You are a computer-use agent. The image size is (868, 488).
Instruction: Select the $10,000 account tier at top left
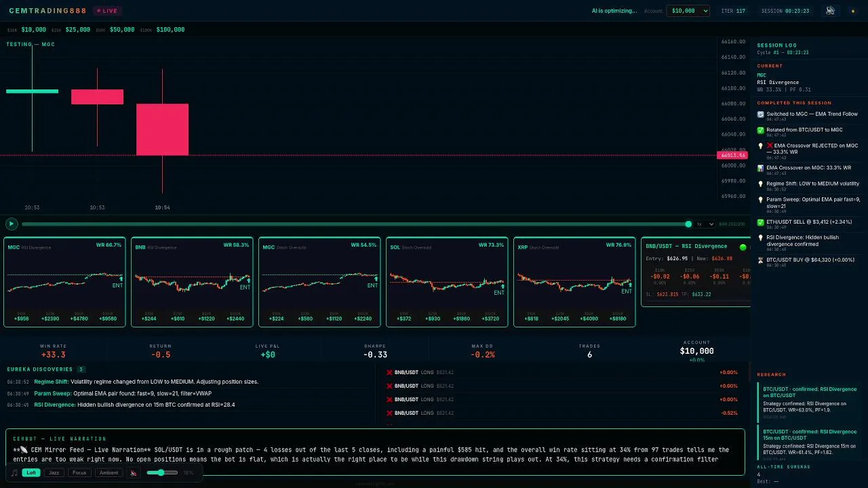click(x=33, y=30)
